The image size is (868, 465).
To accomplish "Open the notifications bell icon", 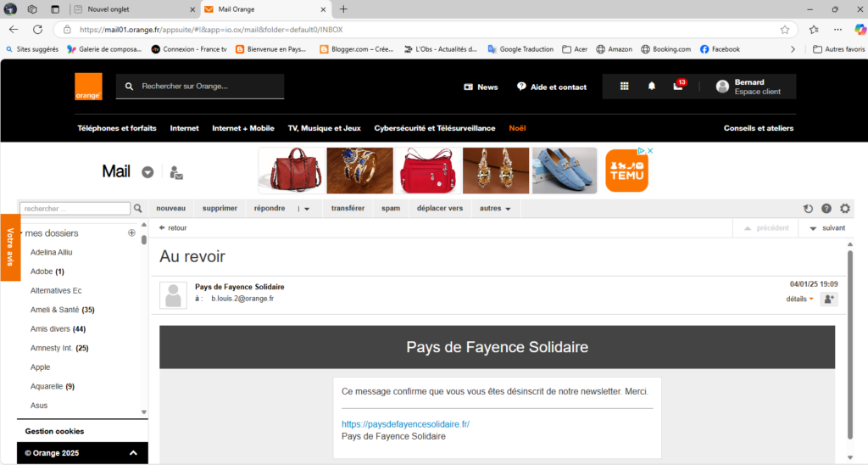I will [x=651, y=87].
